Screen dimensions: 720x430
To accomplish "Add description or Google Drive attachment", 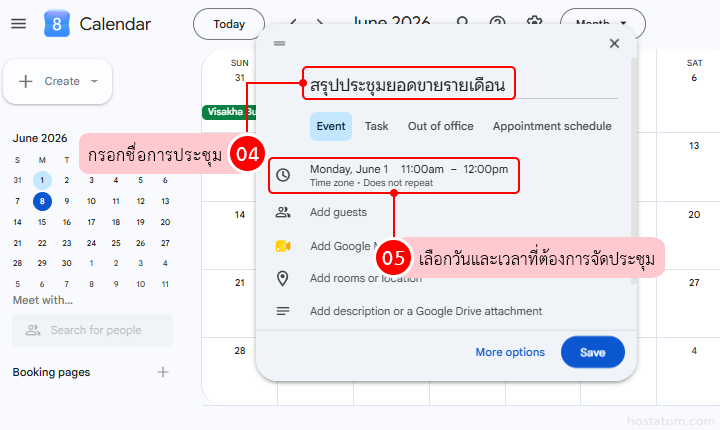I will point(426,311).
